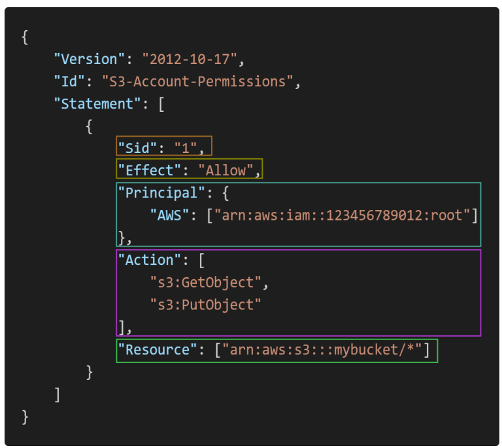Click the "AWS" key inside Principal
502x448 pixels.
point(170,215)
